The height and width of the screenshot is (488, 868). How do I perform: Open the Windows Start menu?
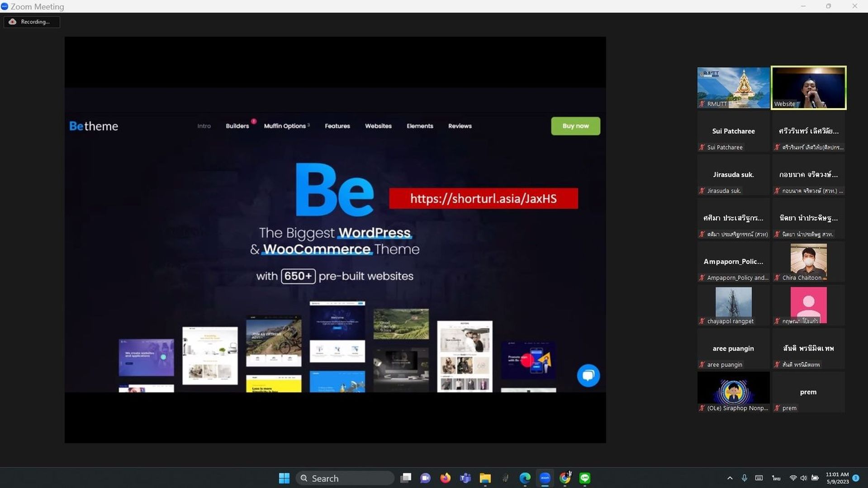(284, 478)
